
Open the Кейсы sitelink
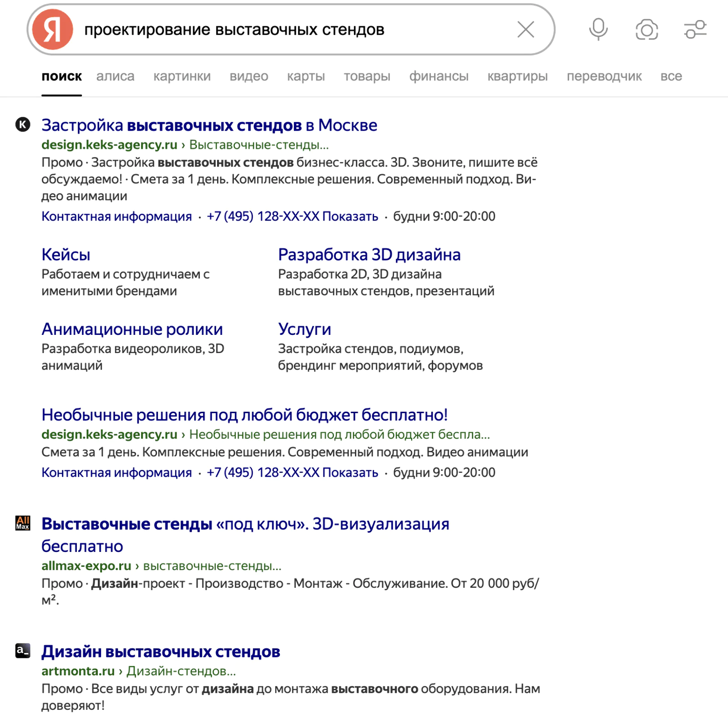(x=66, y=255)
